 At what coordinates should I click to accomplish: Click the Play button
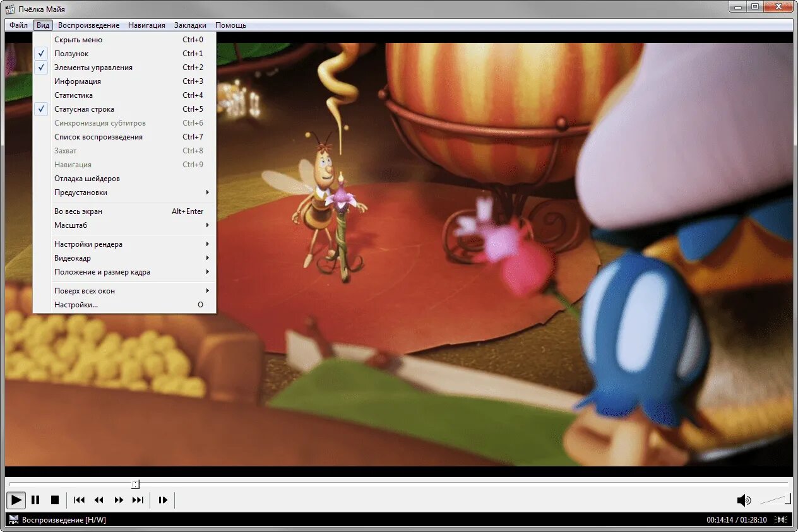click(x=16, y=500)
